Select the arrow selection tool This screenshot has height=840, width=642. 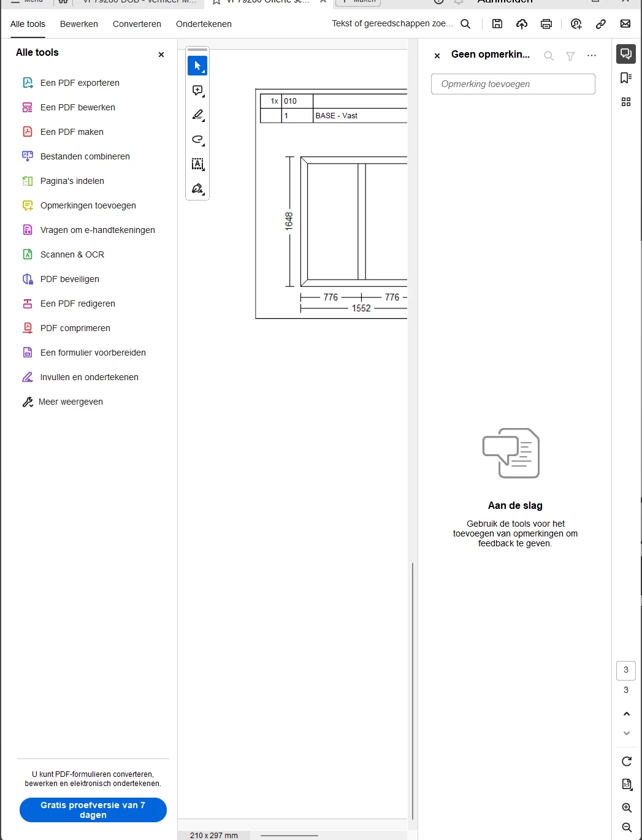(197, 66)
